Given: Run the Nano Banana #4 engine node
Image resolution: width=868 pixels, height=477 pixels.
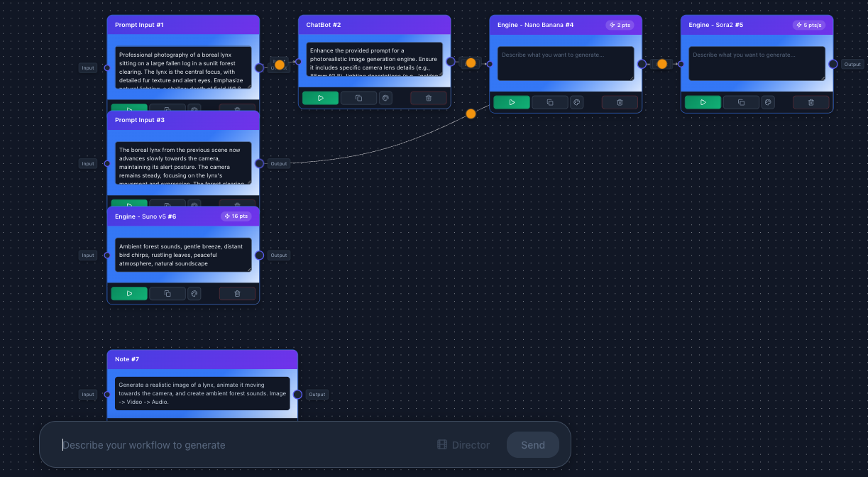Looking at the screenshot, I should (x=512, y=102).
